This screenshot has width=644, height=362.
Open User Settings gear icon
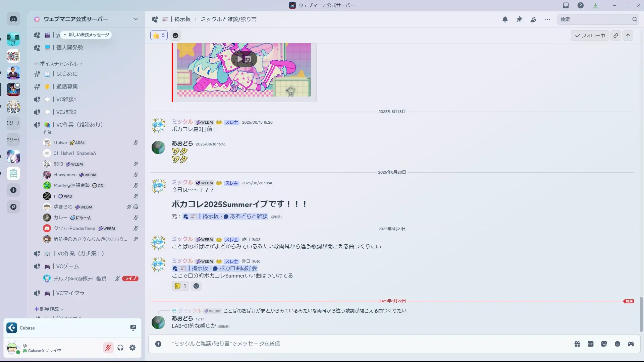[x=132, y=348]
